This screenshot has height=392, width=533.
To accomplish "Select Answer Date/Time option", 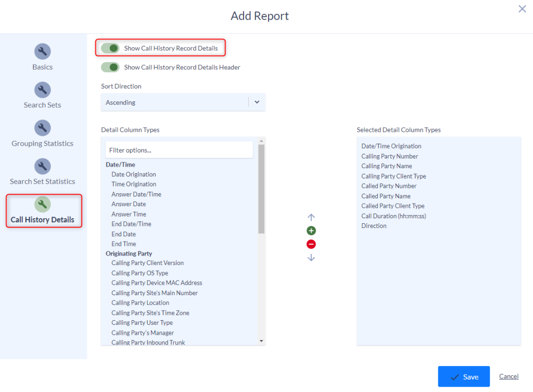I will coord(136,195).
